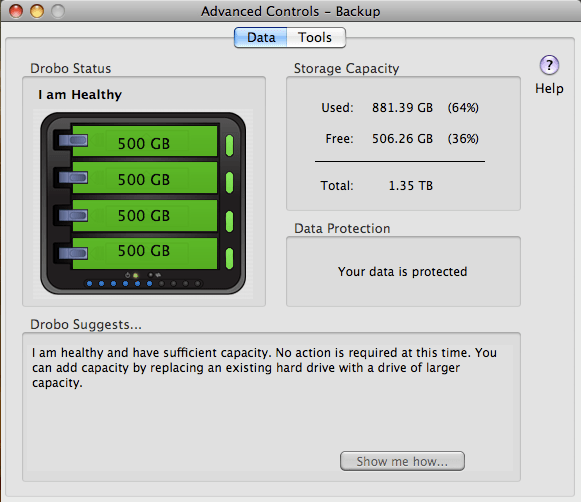
Task: Click the Storage Capacity heading
Action: coord(346,69)
